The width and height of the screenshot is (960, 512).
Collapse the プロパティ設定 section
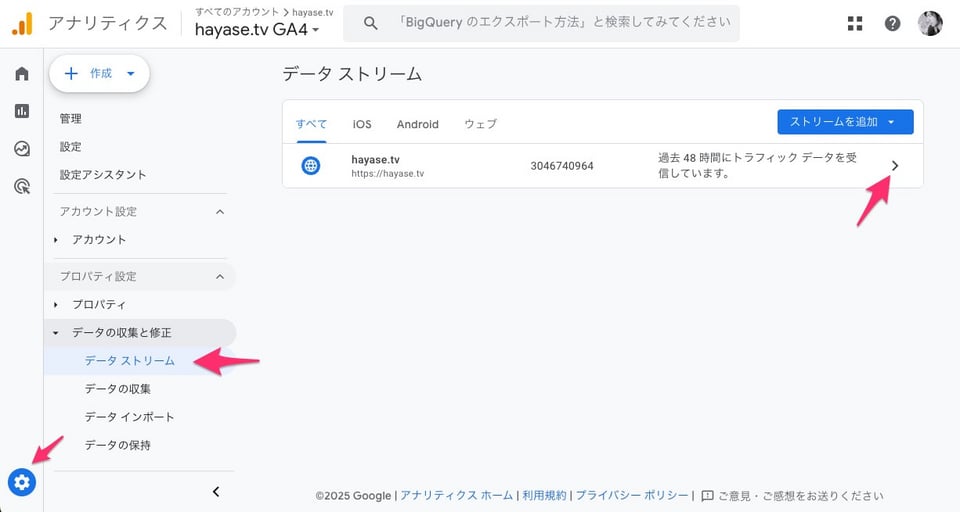(220, 277)
